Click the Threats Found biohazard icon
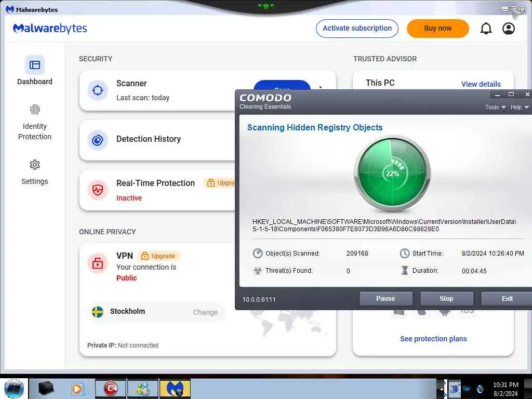The image size is (532, 399). click(x=258, y=271)
